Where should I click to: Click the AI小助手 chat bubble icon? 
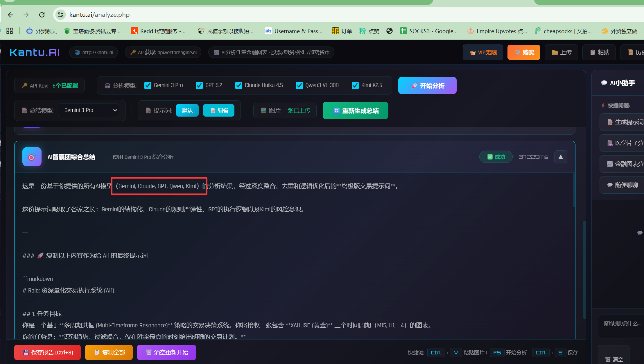tap(604, 83)
